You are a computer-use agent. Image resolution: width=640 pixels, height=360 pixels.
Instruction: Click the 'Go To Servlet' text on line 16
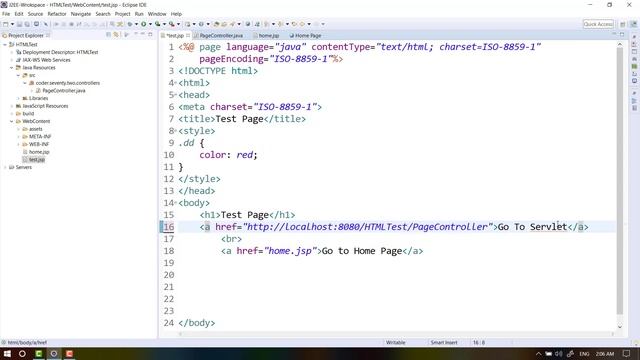point(532,227)
